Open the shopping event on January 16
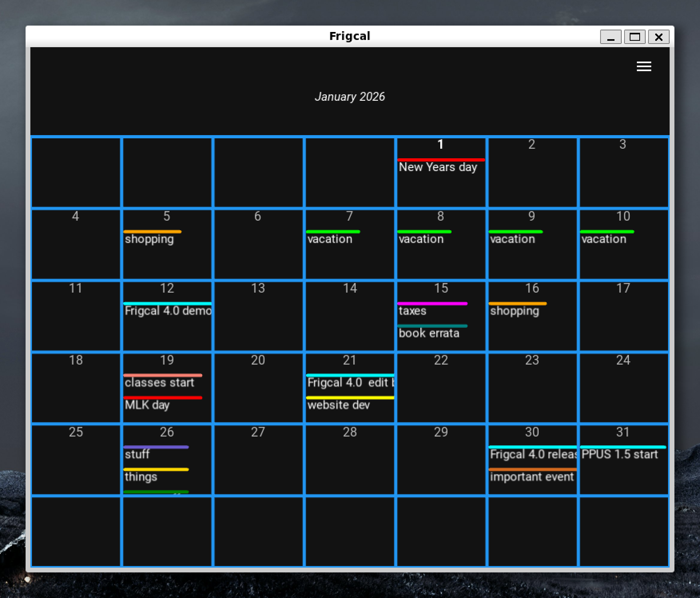The image size is (700, 598). click(x=515, y=311)
